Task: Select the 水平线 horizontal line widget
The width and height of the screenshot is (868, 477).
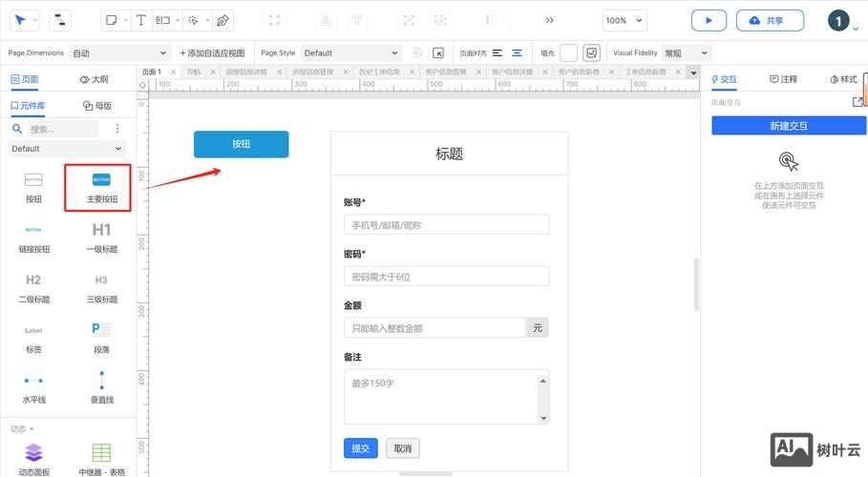Action: click(x=33, y=389)
